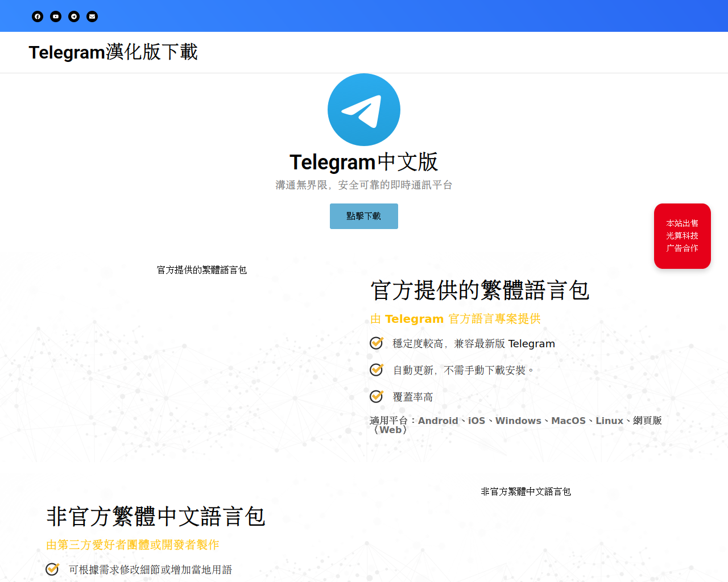Click the text 自動更新，不需手動下載安裝
This screenshot has height=582, width=728.
tap(464, 371)
